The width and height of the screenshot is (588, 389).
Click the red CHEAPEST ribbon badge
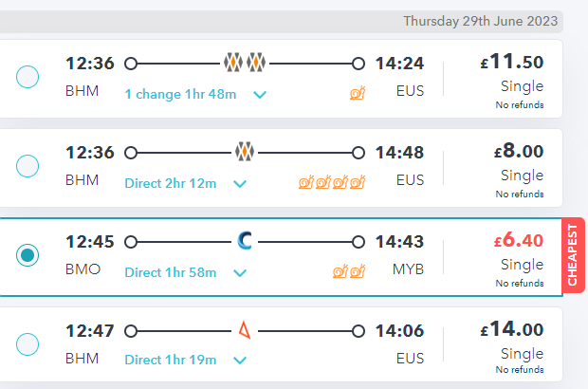(x=573, y=255)
